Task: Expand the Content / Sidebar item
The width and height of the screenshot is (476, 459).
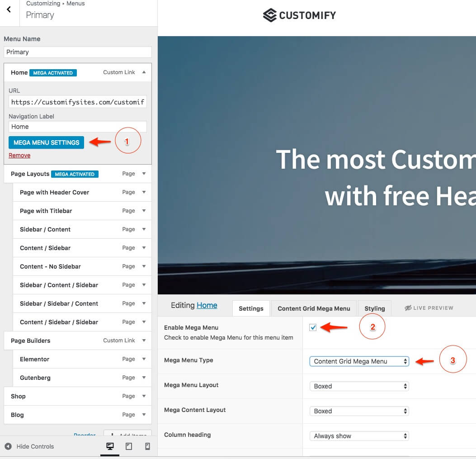Action: tap(144, 248)
